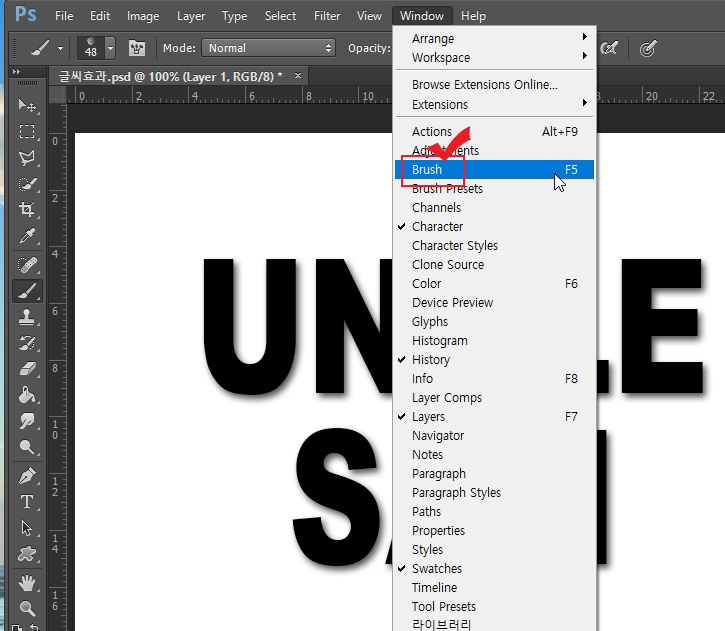
Task: Open the Mode Normal dropdown
Action: (x=268, y=48)
